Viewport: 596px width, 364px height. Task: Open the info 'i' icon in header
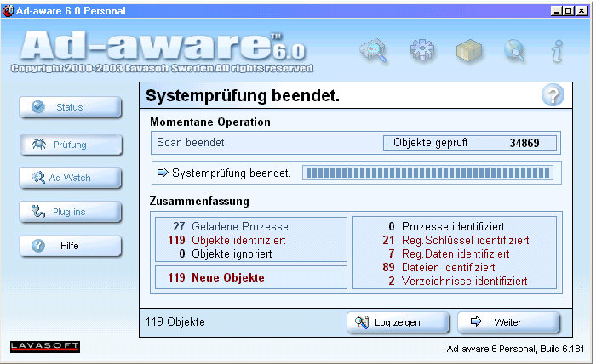point(557,51)
